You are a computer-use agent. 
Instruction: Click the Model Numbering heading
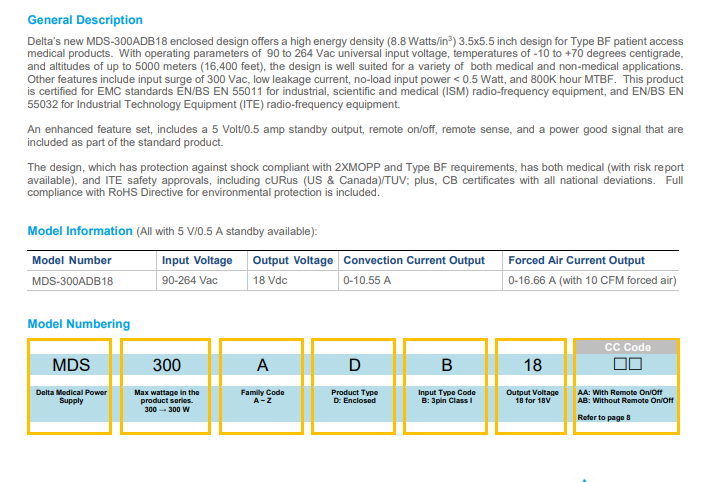[78, 324]
